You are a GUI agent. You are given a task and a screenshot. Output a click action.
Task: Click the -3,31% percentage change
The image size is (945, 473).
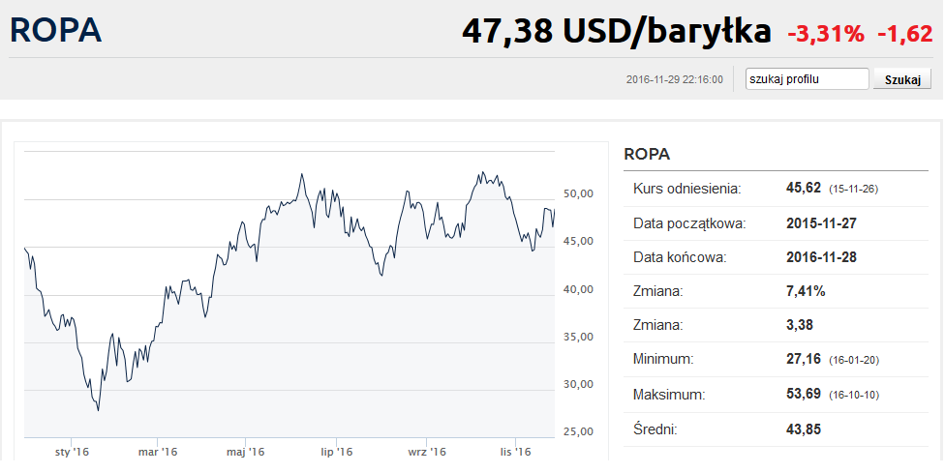click(x=825, y=34)
